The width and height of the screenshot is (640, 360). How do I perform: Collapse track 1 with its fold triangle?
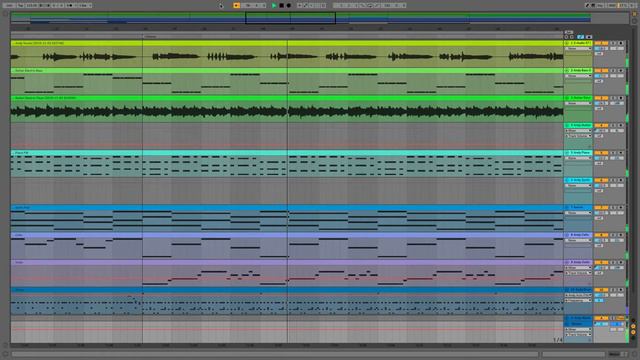pyautogui.click(x=567, y=43)
